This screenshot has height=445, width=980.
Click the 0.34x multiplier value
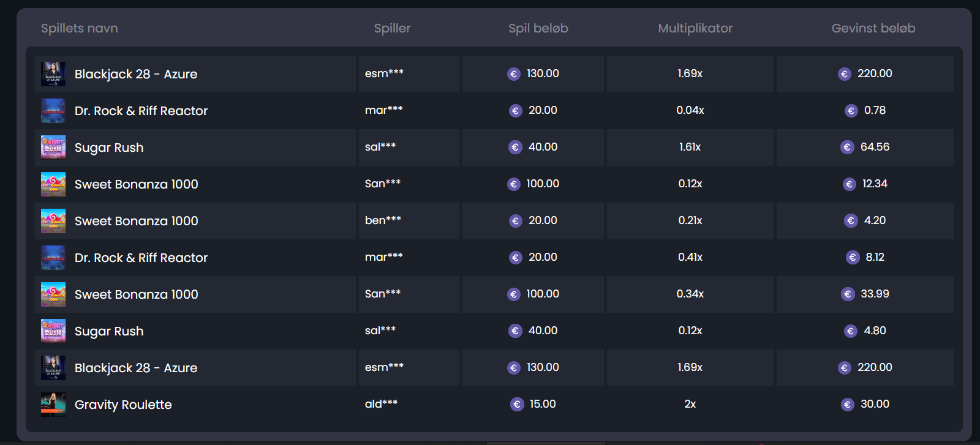pos(690,294)
